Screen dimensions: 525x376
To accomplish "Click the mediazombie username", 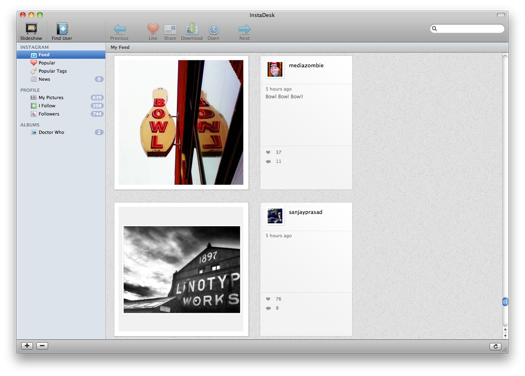I will tap(306, 65).
